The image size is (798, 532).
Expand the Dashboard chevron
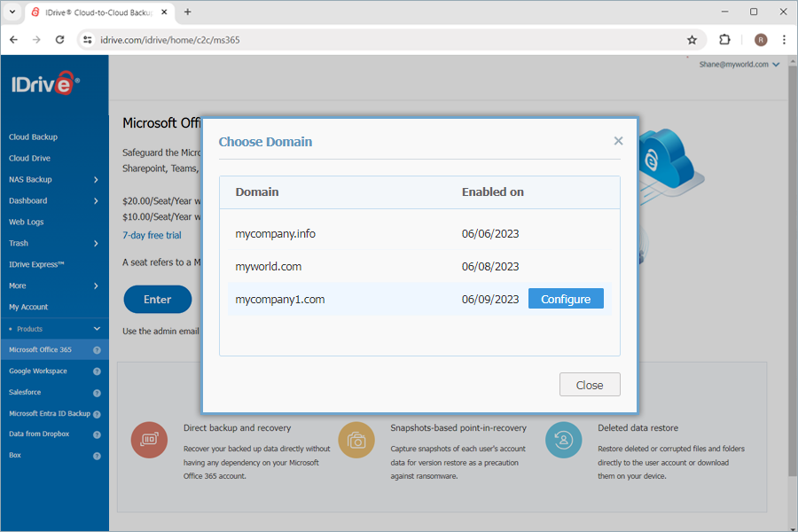[x=96, y=200]
